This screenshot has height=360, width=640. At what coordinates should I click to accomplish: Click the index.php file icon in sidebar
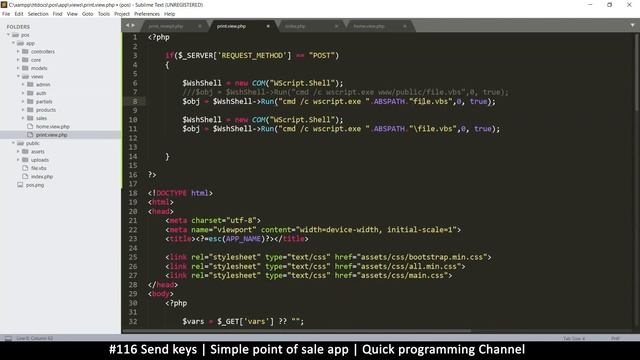[25, 176]
